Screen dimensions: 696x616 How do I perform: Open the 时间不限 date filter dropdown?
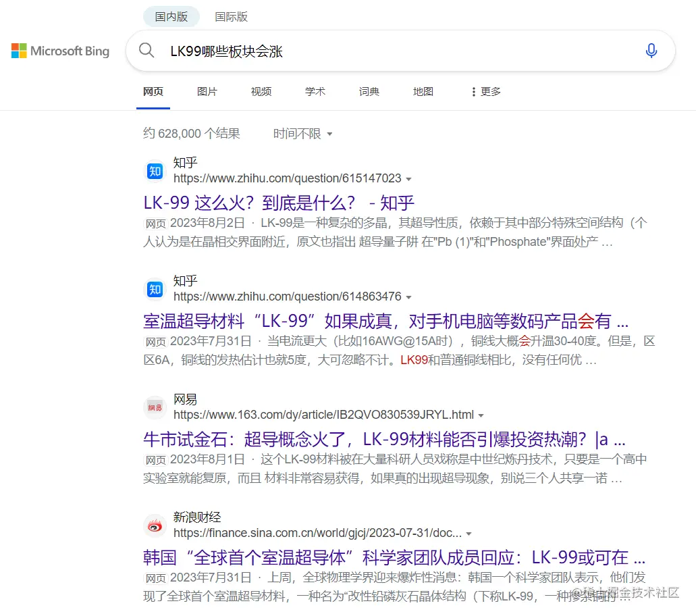click(x=302, y=133)
